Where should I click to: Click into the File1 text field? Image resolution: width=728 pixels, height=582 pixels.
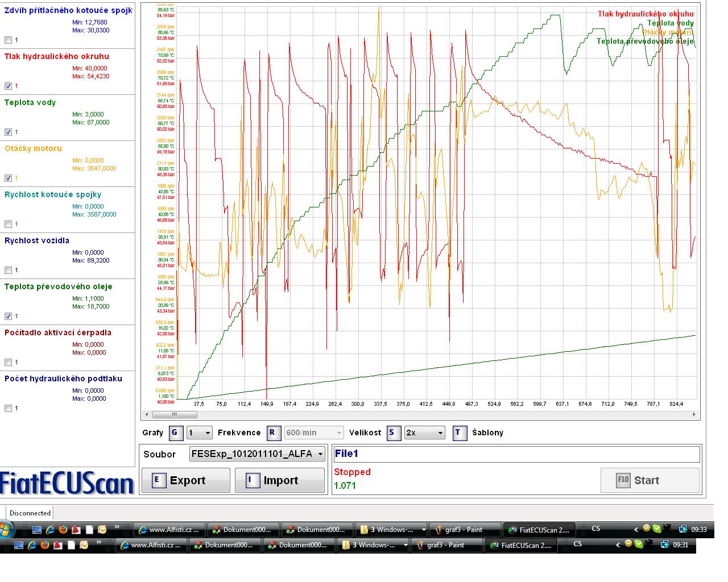tap(516, 454)
